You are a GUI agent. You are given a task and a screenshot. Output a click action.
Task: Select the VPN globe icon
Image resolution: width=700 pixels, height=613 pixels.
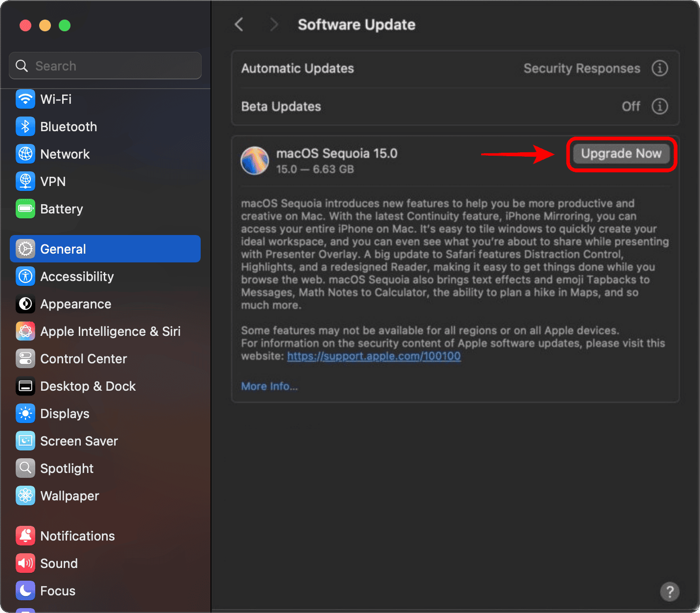tap(25, 182)
